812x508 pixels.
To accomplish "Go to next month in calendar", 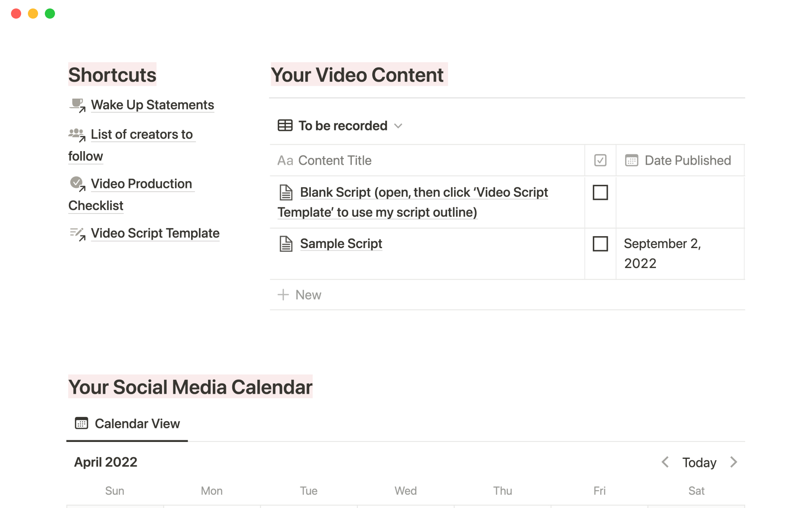I will coord(734,462).
